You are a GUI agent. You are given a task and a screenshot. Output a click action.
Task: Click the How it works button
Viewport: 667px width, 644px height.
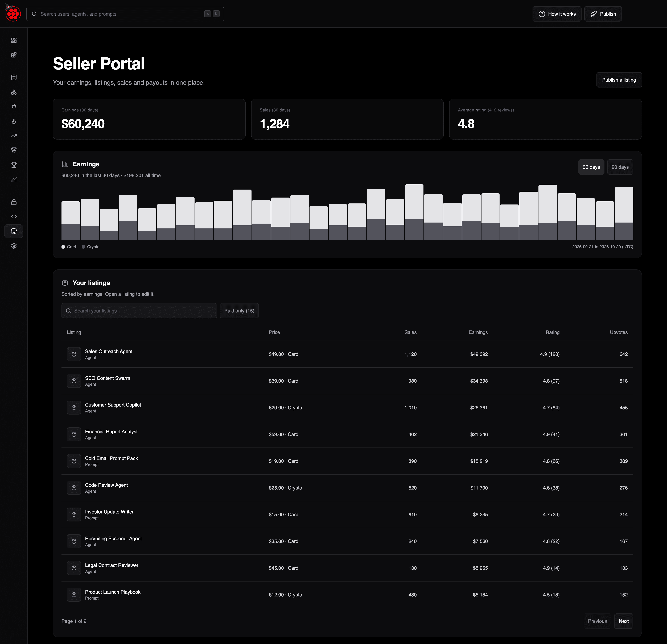tap(557, 14)
